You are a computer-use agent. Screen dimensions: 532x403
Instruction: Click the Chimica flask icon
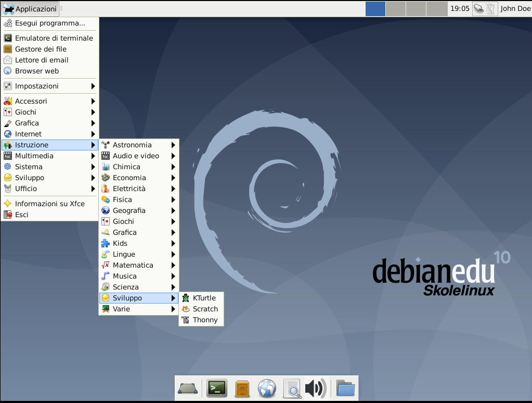(x=106, y=167)
